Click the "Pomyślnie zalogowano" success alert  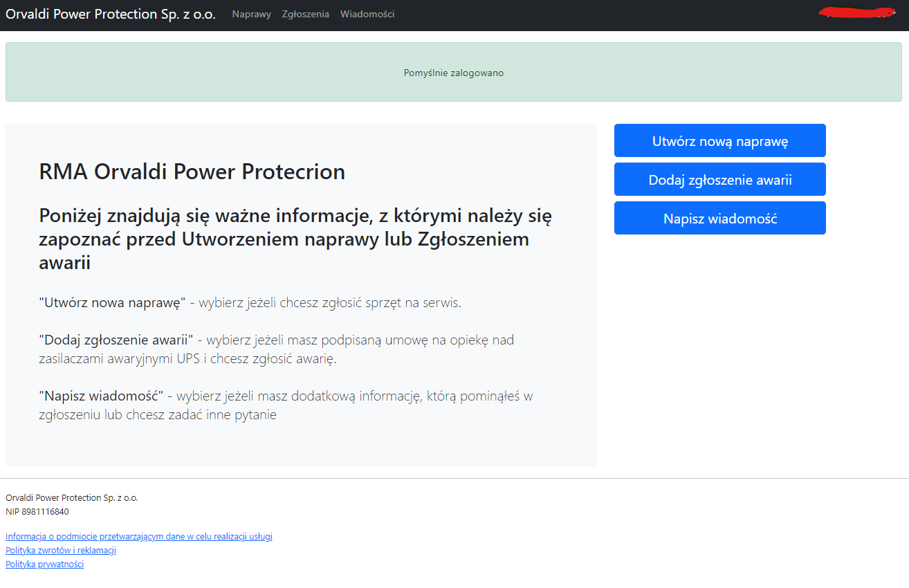coord(453,73)
